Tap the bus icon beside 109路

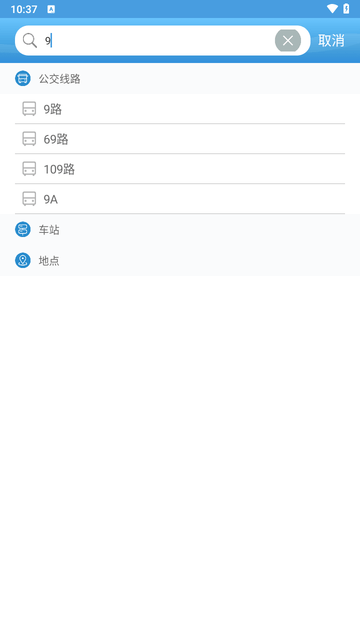pos(29,169)
